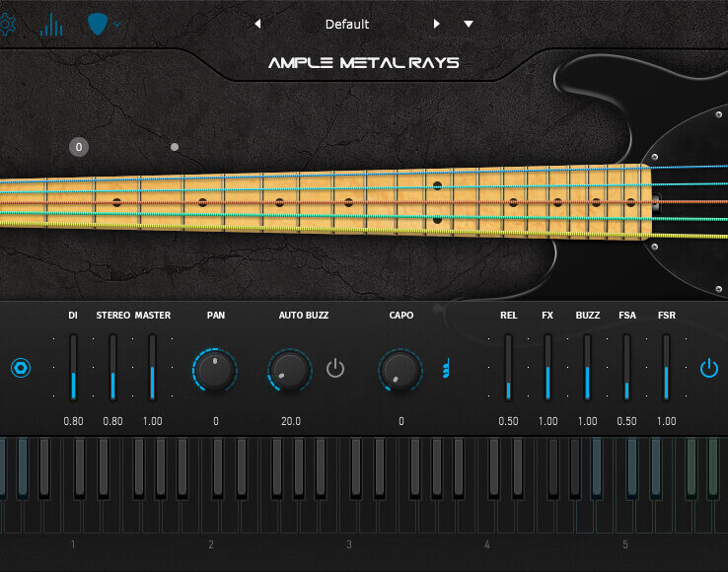Image resolution: width=728 pixels, height=572 pixels.
Task: Adjust the BUZZ slider
Action: point(587,367)
